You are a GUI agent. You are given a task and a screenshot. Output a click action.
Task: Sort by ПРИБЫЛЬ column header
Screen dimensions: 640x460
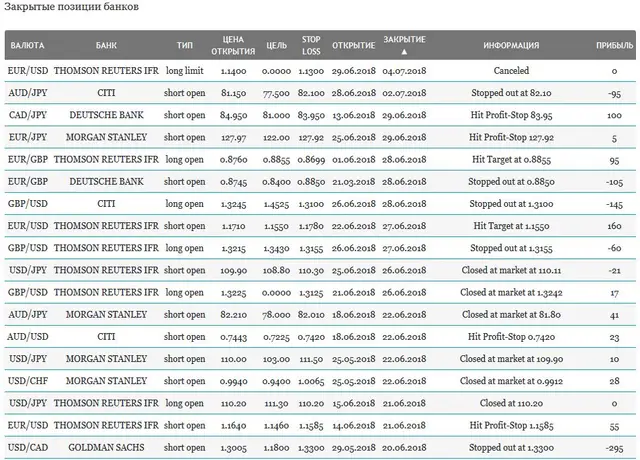pos(614,45)
